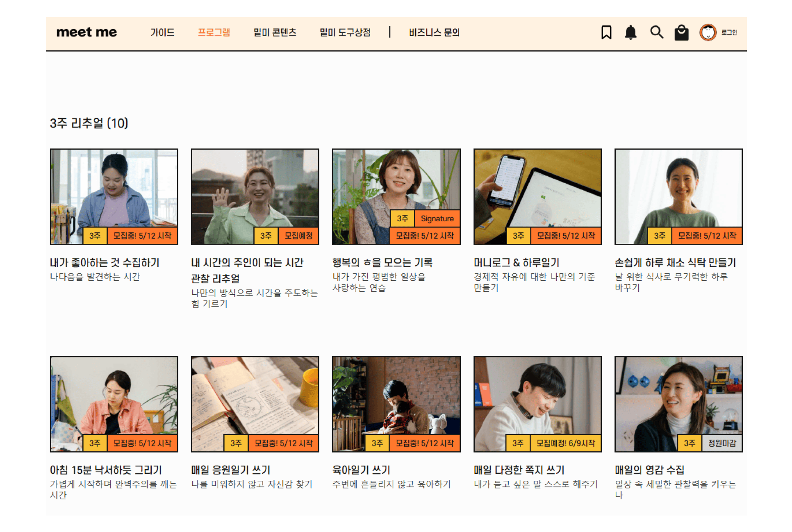Click the profile avatar in the header

[708, 32]
